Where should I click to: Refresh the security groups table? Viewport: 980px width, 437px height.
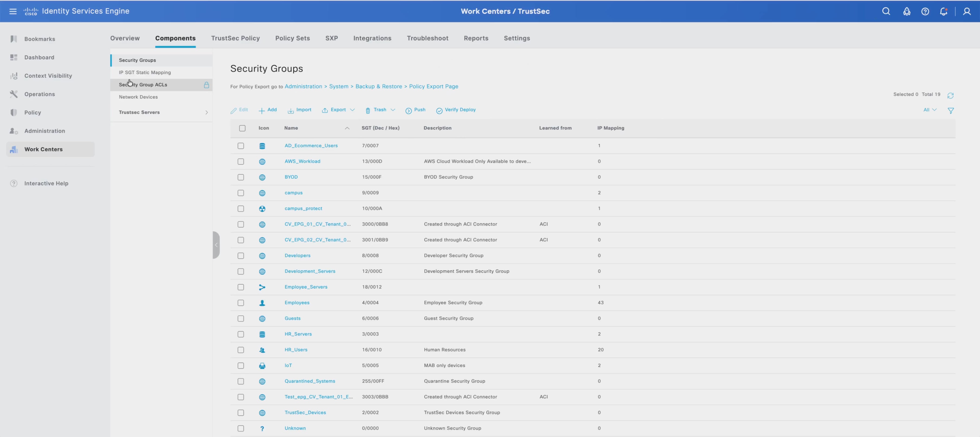pyautogui.click(x=950, y=95)
